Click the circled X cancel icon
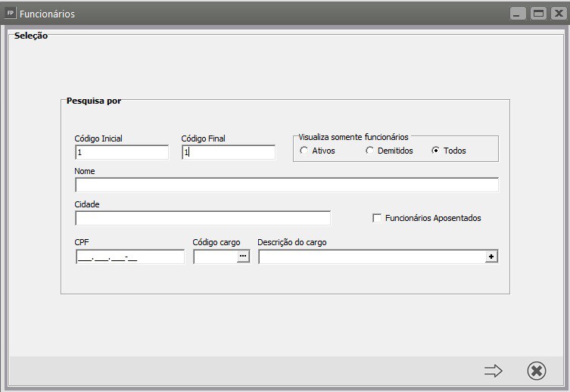This screenshot has width=570, height=392. click(x=536, y=370)
